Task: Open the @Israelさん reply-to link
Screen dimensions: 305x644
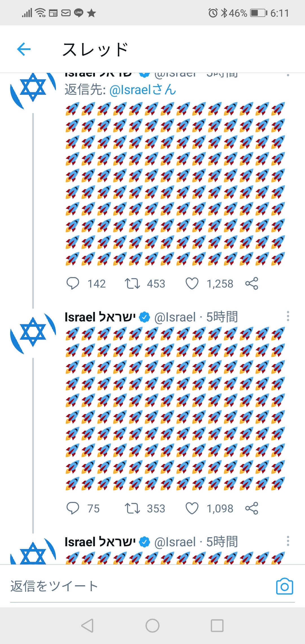Action: click(143, 90)
